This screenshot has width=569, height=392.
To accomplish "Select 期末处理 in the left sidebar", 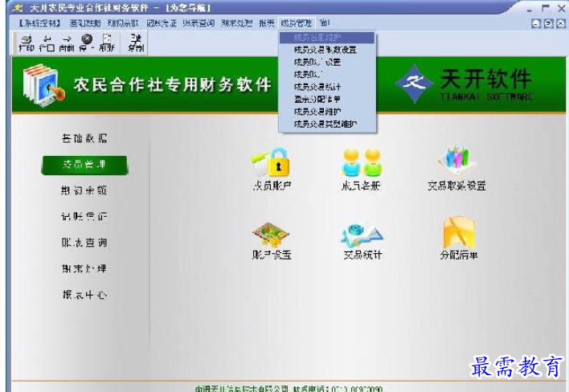I will [84, 269].
